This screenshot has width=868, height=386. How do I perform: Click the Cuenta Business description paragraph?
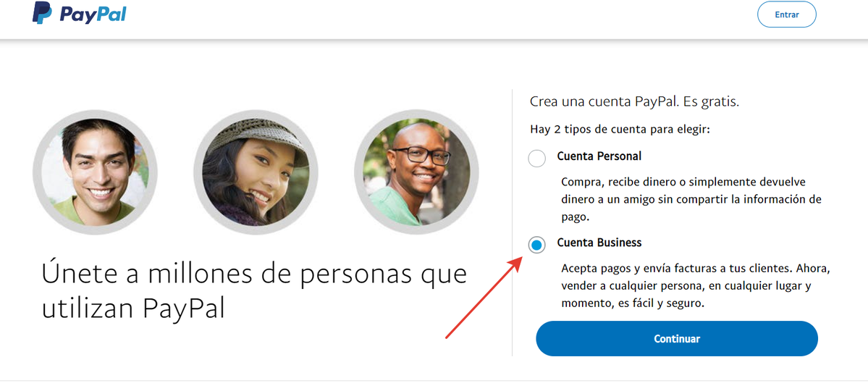pyautogui.click(x=696, y=286)
